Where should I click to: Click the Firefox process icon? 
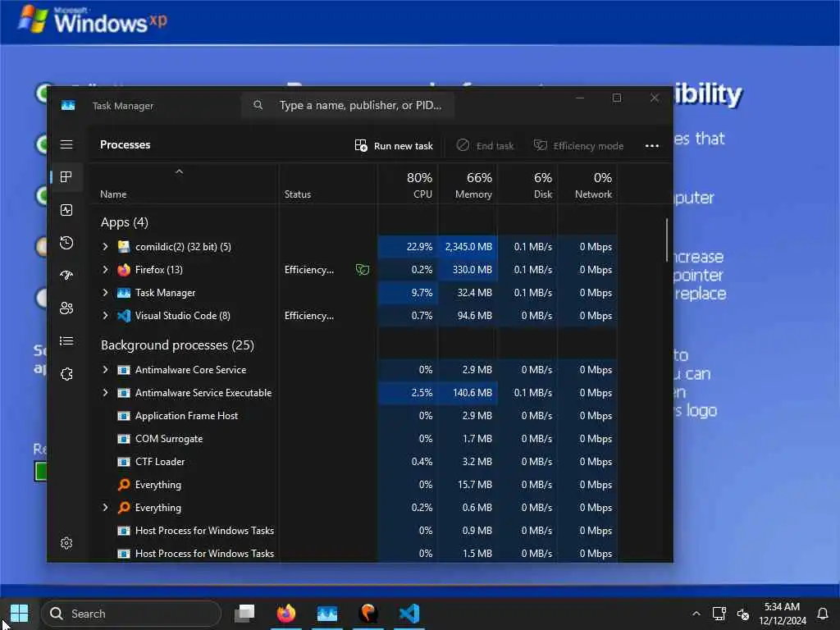tap(124, 269)
